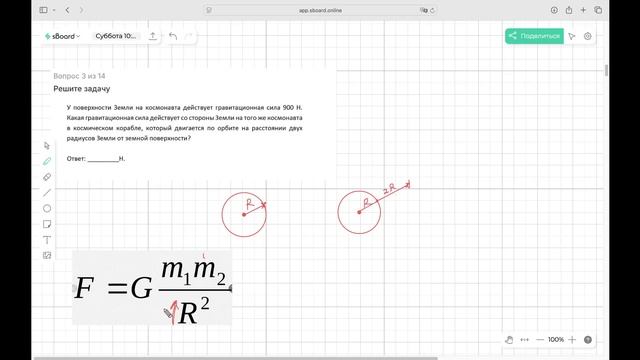Viewport: 640px width, 360px height.
Task: Open the help question mark icon
Action: [x=588, y=340]
